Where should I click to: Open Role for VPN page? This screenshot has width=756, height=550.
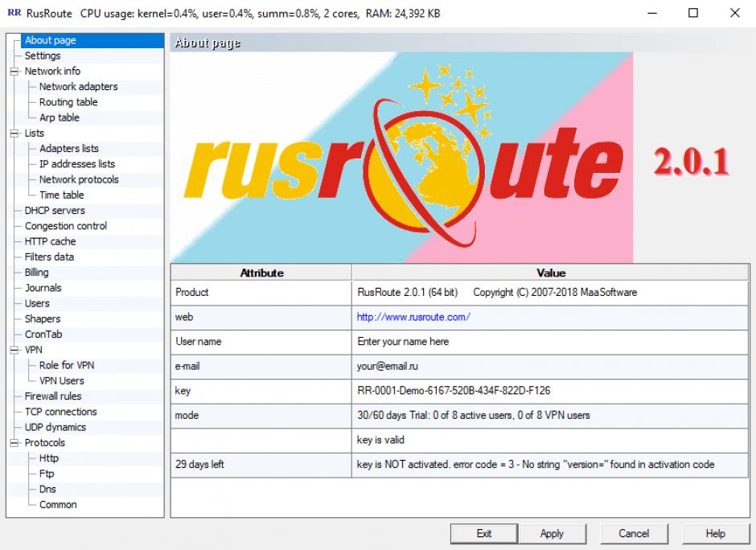tap(67, 365)
